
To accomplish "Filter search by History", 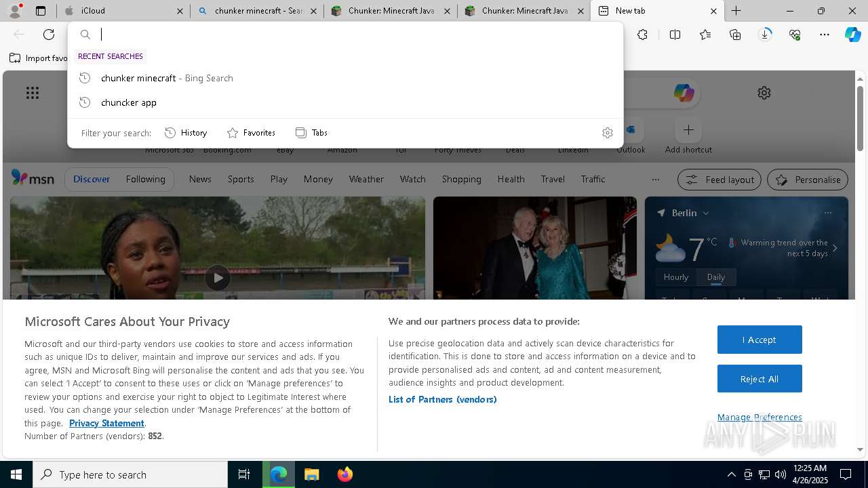I will pyautogui.click(x=186, y=133).
